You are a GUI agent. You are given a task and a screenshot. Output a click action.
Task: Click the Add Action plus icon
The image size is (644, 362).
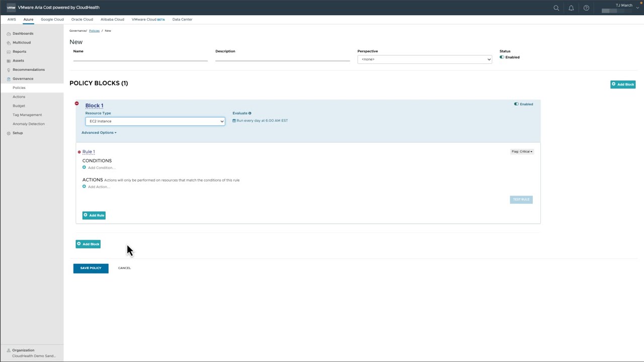tap(84, 187)
